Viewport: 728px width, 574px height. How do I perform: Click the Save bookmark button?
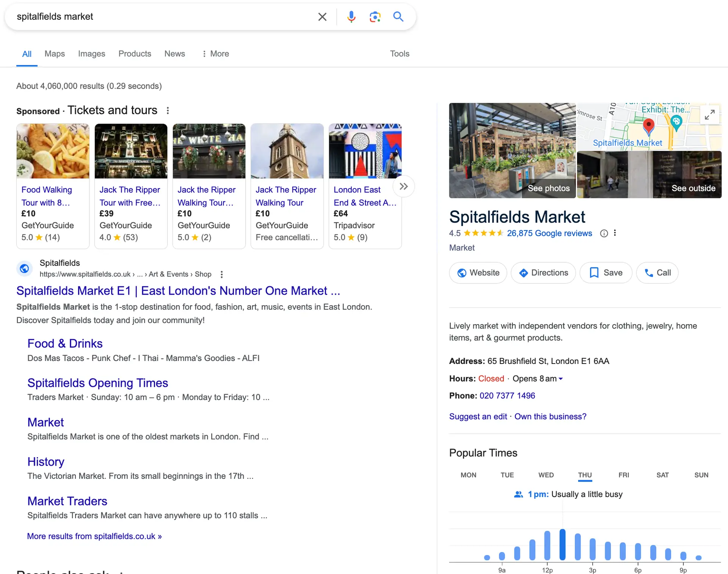pyautogui.click(x=606, y=273)
